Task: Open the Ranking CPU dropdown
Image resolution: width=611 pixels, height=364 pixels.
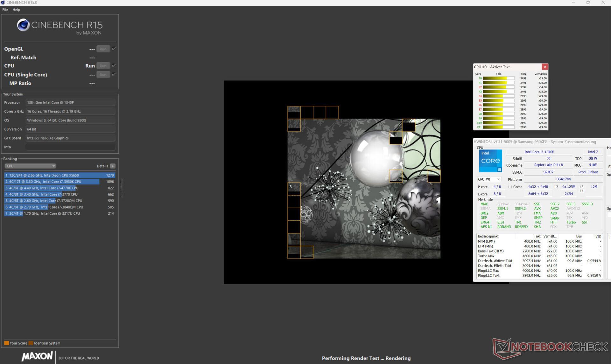Action: [x=30, y=166]
